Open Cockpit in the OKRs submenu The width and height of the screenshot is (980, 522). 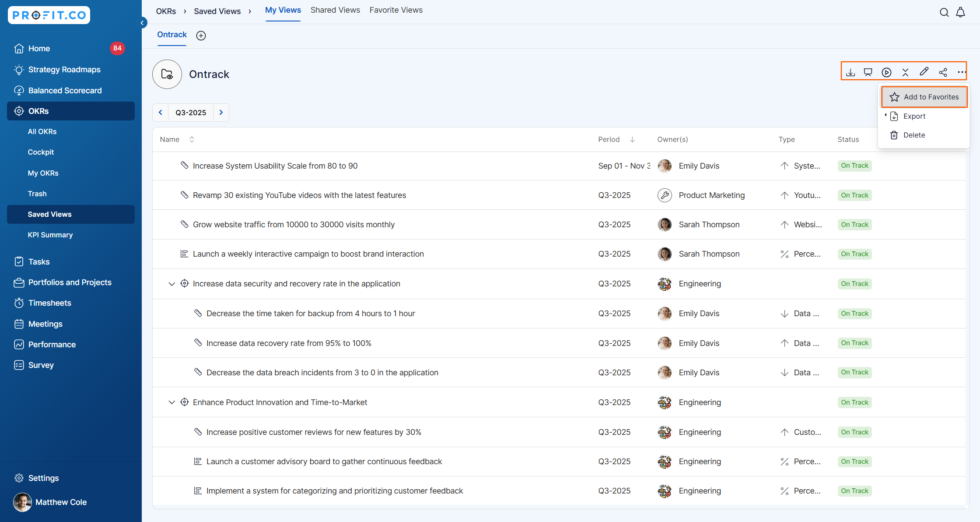tap(41, 152)
